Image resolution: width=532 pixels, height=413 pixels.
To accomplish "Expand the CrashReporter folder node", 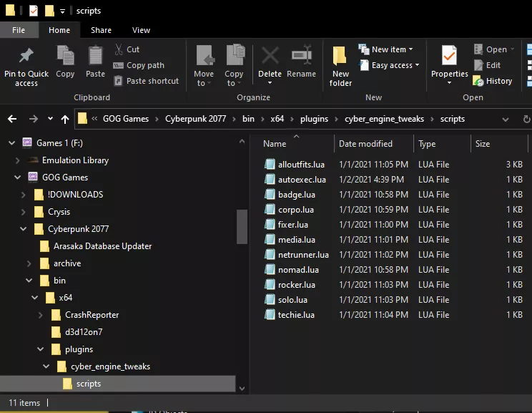I will (40, 315).
